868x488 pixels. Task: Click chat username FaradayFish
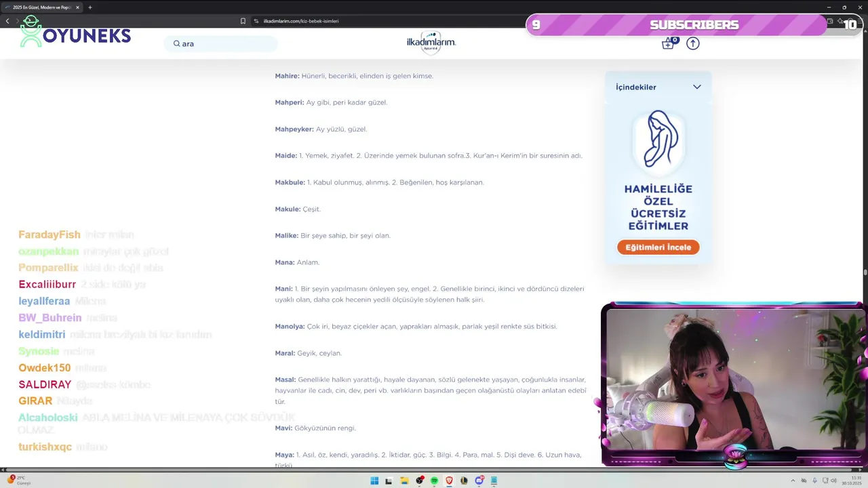pos(50,235)
